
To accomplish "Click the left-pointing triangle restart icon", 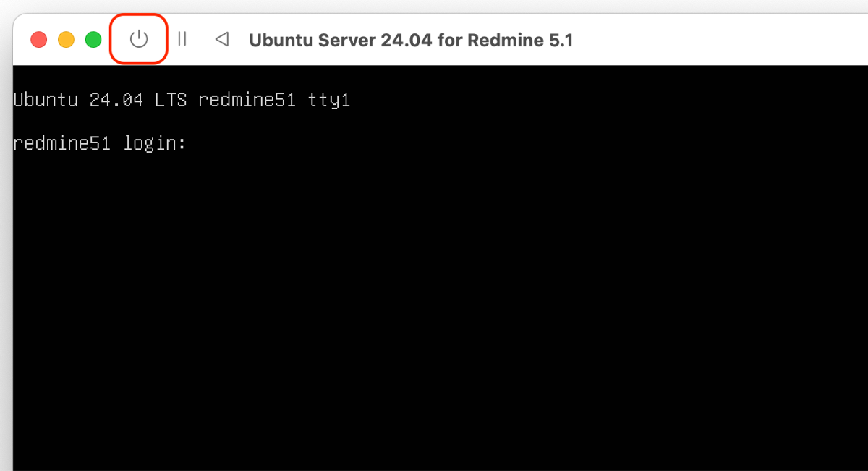I will (x=222, y=39).
